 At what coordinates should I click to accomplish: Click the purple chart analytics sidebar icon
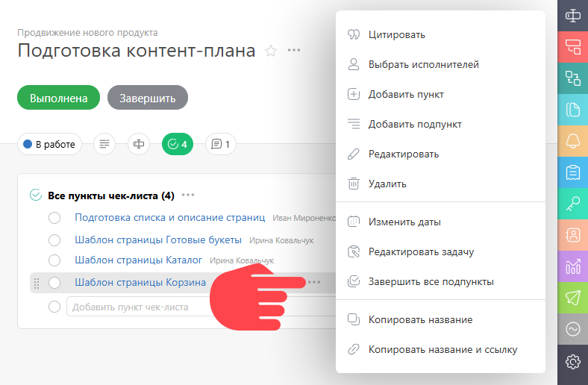coord(572,266)
